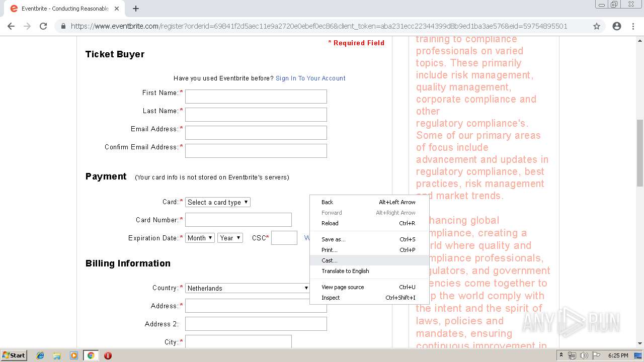The image size is (644, 362).
Task: Click the Ticket Buyer heading
Action: tap(115, 54)
